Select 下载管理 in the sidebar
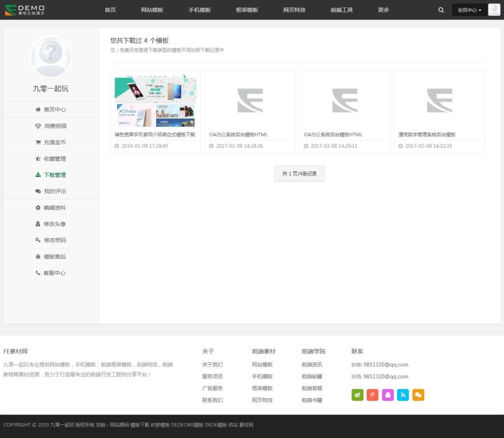504x438 pixels. coord(55,175)
